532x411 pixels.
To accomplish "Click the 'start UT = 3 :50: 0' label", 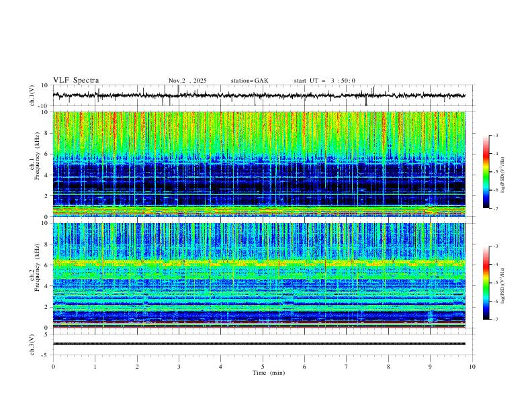I will pyautogui.click(x=324, y=81).
